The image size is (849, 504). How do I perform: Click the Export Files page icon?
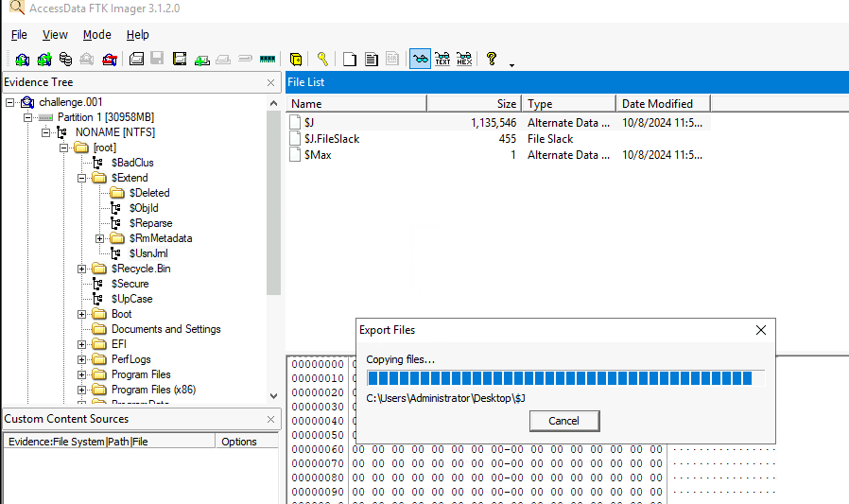(349, 59)
